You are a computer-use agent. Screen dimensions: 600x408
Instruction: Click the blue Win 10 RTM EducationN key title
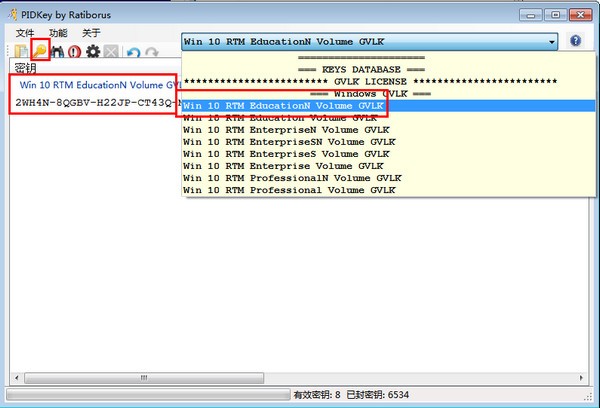click(x=100, y=85)
